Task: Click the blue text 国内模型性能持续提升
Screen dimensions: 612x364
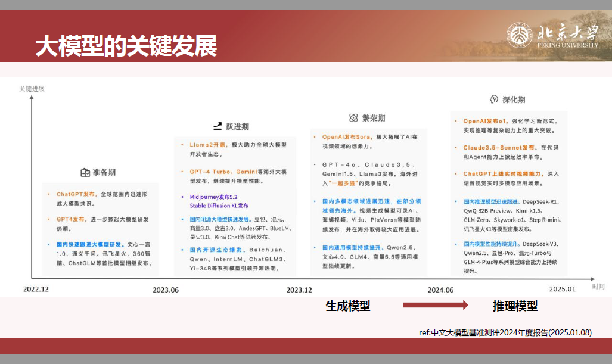Action: tap(492, 244)
